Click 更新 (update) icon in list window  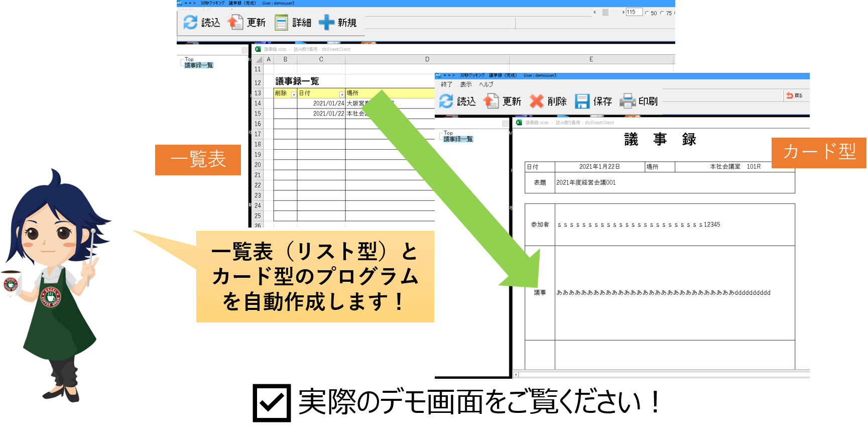pos(235,22)
